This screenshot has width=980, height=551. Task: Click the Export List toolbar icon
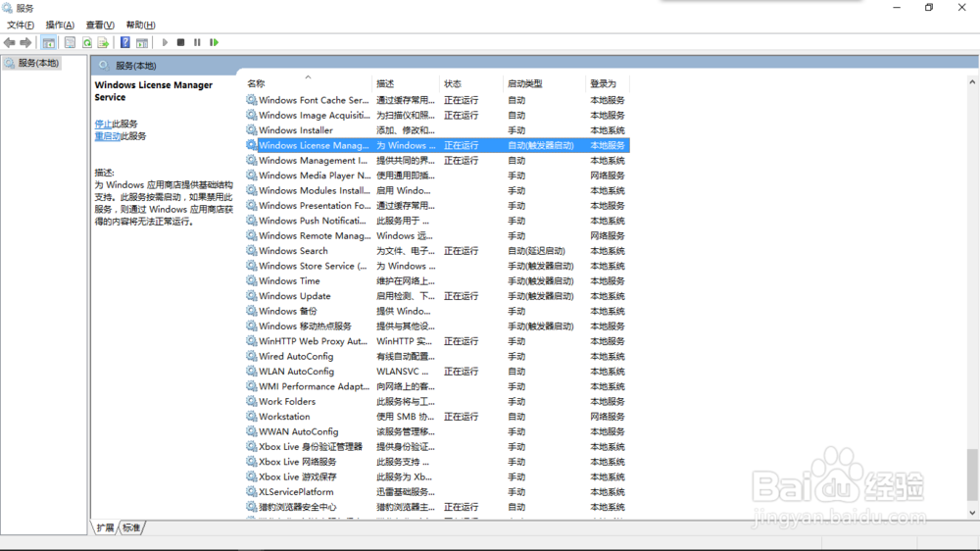[103, 42]
